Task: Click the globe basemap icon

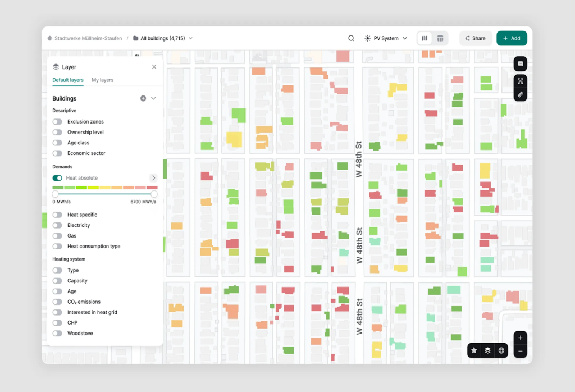Action: (501, 350)
